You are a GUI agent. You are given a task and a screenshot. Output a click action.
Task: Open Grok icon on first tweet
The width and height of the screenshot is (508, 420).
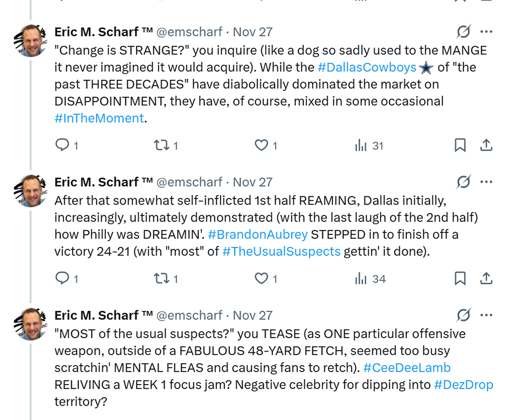[463, 32]
